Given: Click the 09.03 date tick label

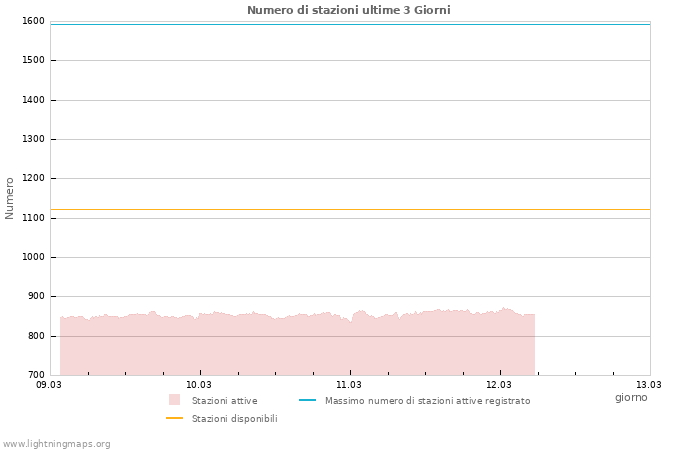Looking at the screenshot, I should [x=49, y=384].
